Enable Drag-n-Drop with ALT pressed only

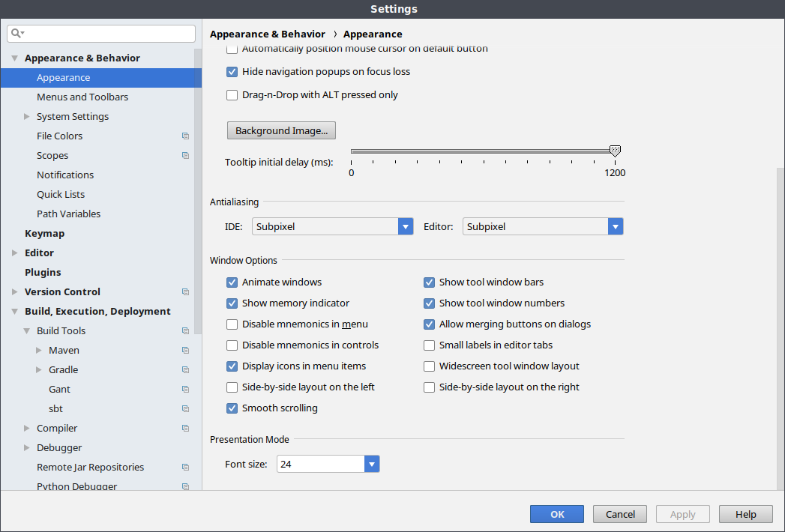(232, 94)
